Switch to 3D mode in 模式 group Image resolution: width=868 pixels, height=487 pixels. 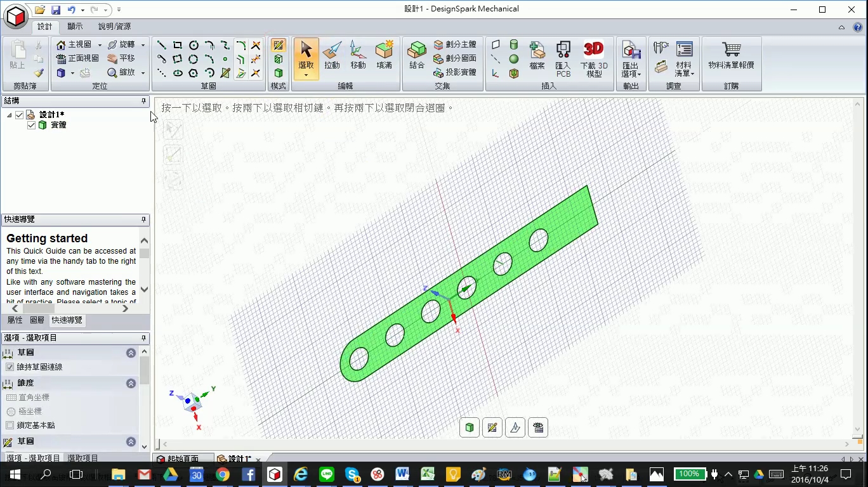point(278,73)
